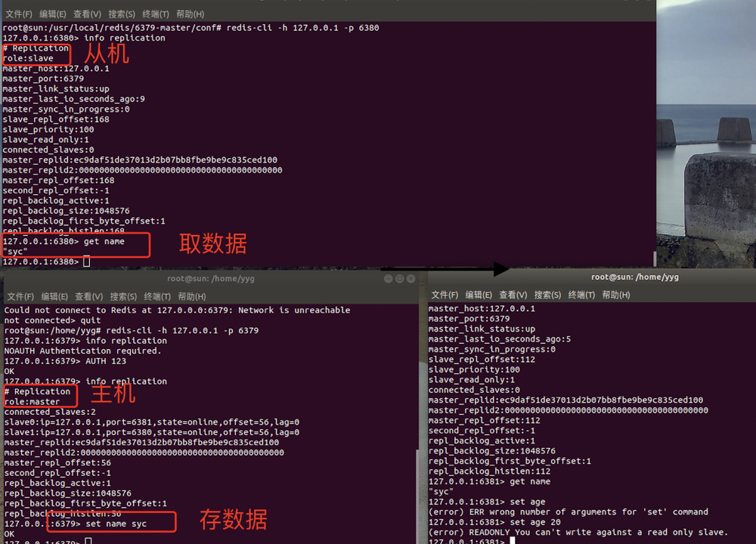Click 'master_repl_offset:112' in bottom-right terminal
This screenshot has width=756, height=544.
(484, 420)
